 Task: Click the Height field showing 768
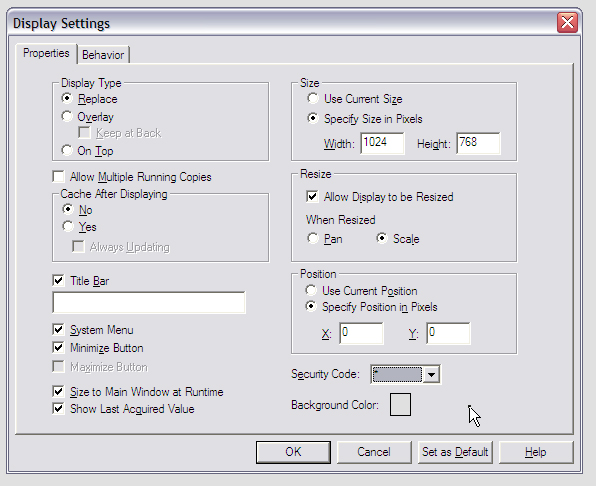pyautogui.click(x=478, y=143)
